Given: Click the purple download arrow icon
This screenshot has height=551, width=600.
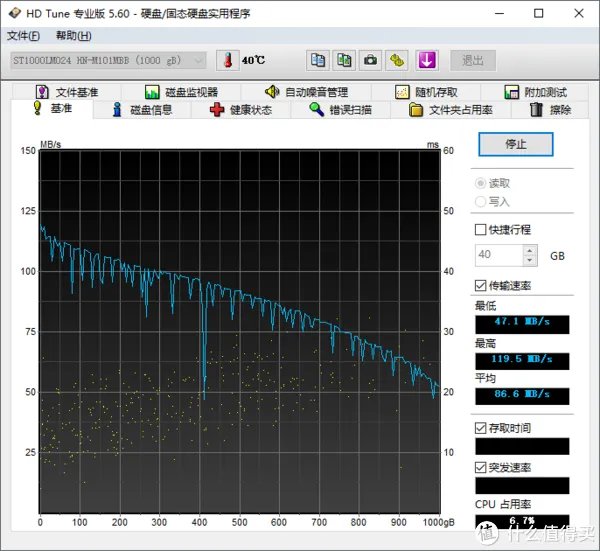Looking at the screenshot, I should point(427,60).
